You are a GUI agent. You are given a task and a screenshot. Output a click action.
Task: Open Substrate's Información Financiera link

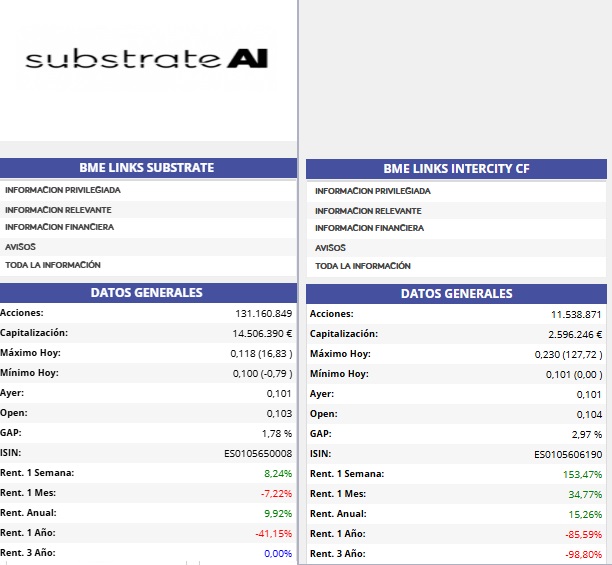point(59,227)
